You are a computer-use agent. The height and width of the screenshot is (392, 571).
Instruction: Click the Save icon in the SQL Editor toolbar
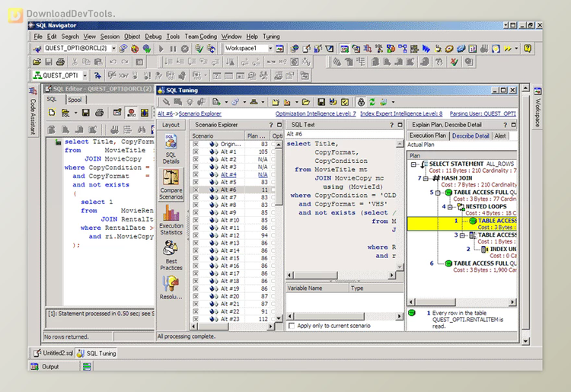[85, 113]
